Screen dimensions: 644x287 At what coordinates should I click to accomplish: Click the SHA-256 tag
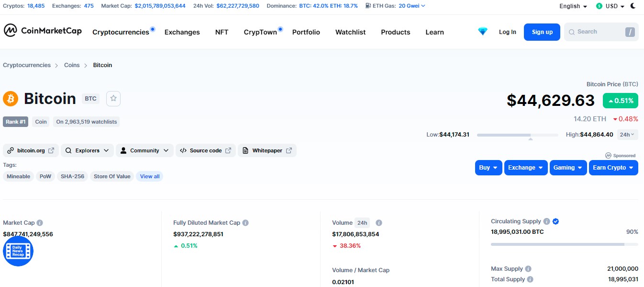[x=72, y=176]
